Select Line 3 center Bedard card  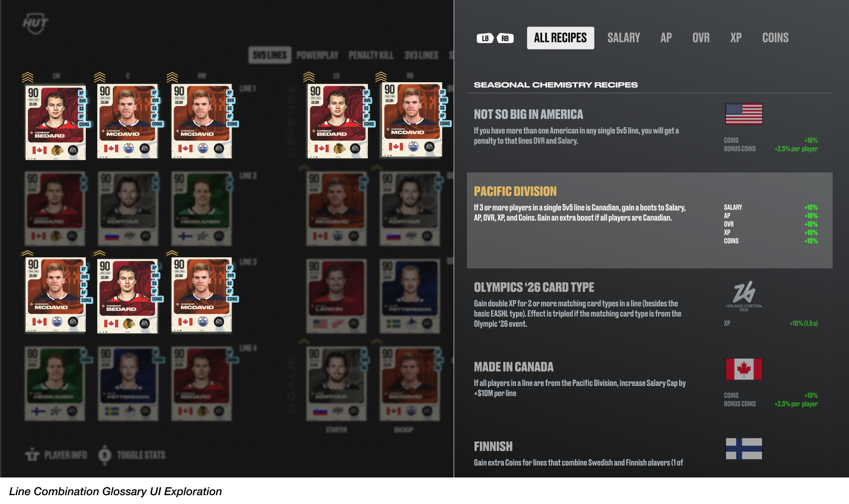pos(128,296)
